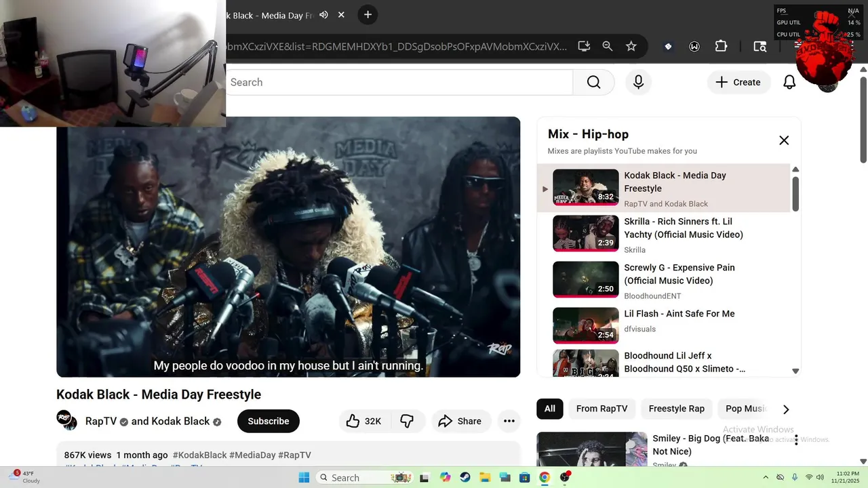Select the All filter chip
The height and width of the screenshot is (488, 868).
(549, 409)
